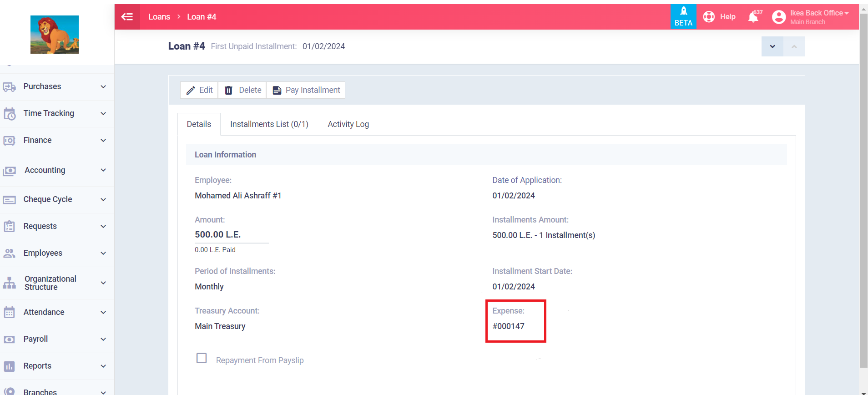Switch to Installments List tab
Screen dimensions: 868x395
tap(269, 124)
